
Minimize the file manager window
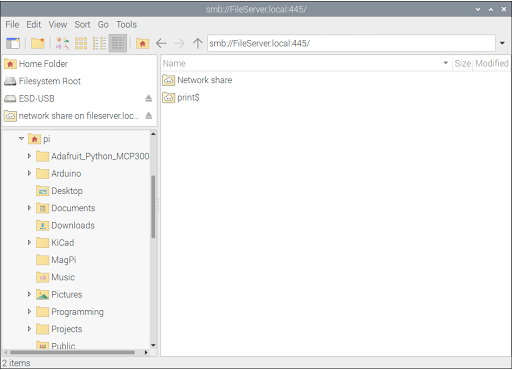coord(478,9)
